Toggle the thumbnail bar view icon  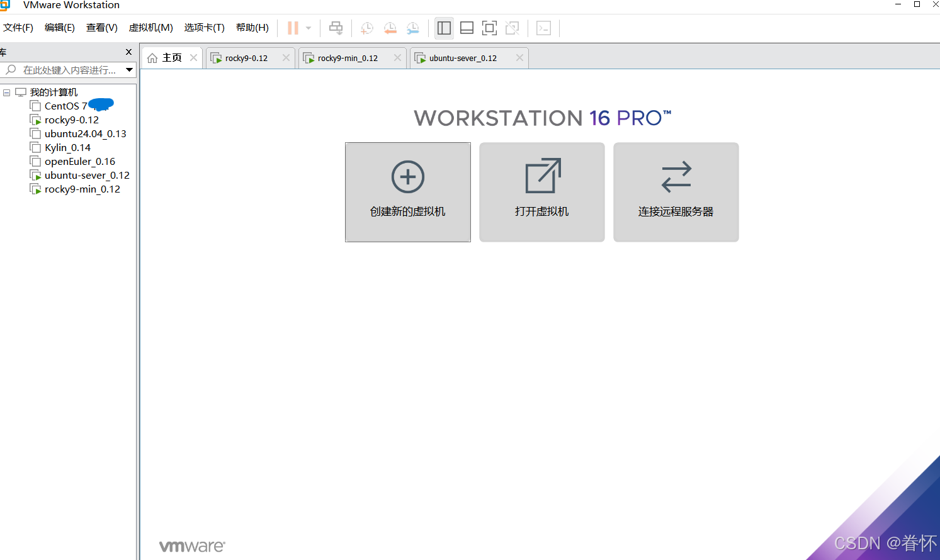[x=467, y=28]
